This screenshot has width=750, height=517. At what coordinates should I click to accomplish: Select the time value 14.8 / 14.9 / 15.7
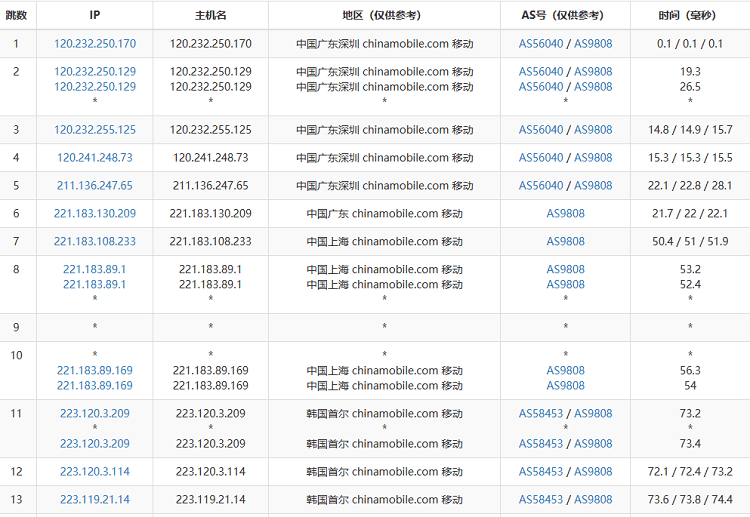pos(690,130)
